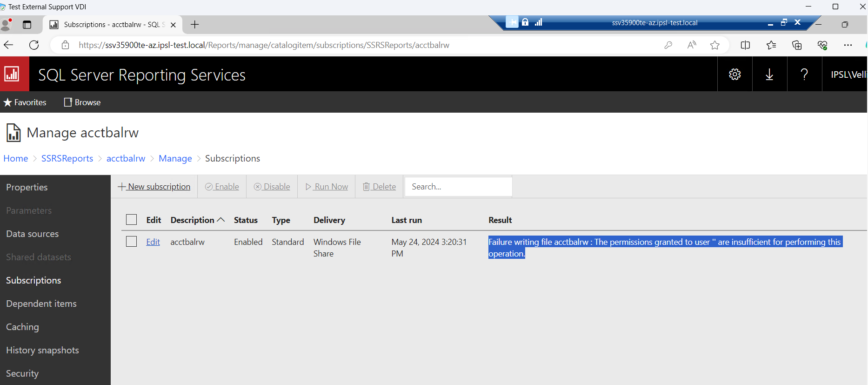
Task: Check connection signal strength icon
Action: tap(539, 22)
